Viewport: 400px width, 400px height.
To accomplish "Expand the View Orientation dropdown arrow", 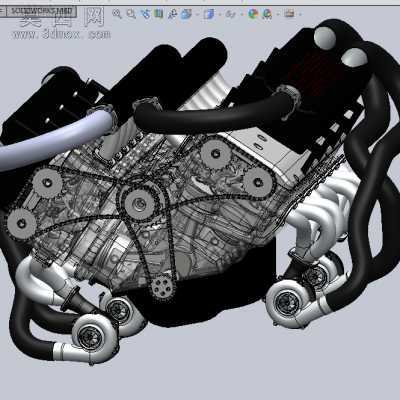I will pyautogui.click(x=197, y=15).
